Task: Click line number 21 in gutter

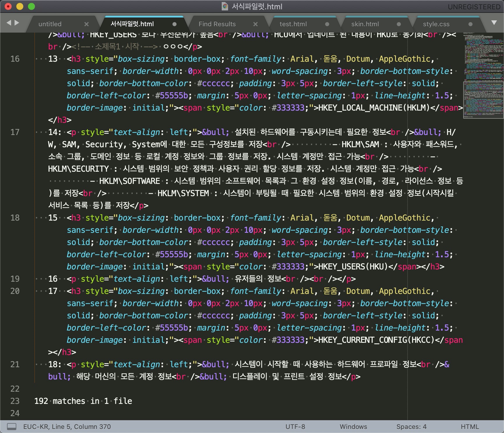Action: click(15, 364)
